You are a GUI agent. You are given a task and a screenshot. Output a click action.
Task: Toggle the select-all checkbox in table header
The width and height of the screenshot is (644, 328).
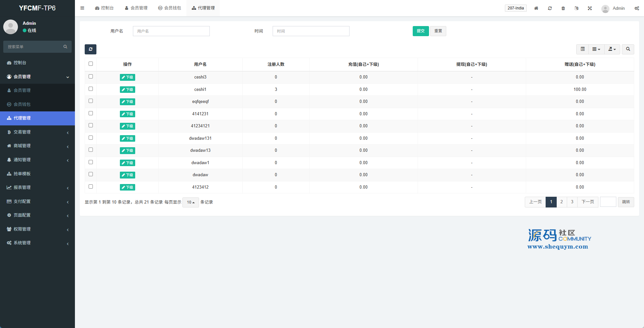click(x=91, y=64)
